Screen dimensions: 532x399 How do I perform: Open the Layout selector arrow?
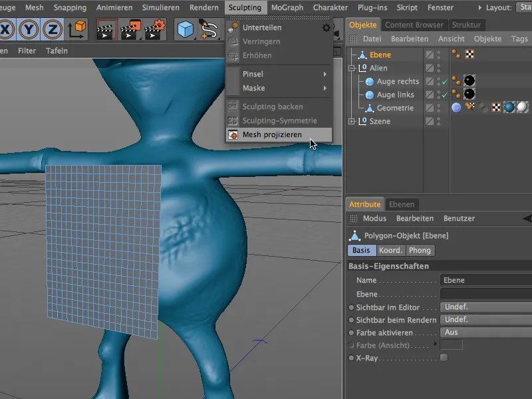[x=479, y=7]
